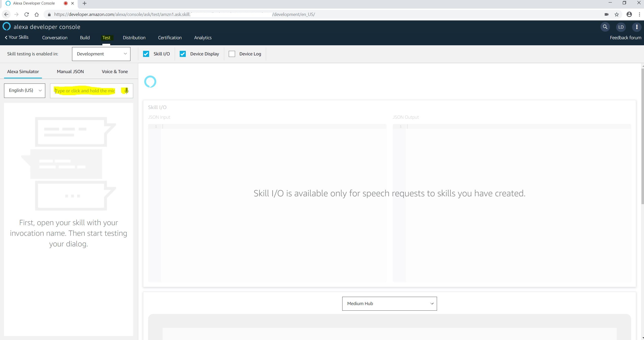Go back to Your Skills

(17, 37)
